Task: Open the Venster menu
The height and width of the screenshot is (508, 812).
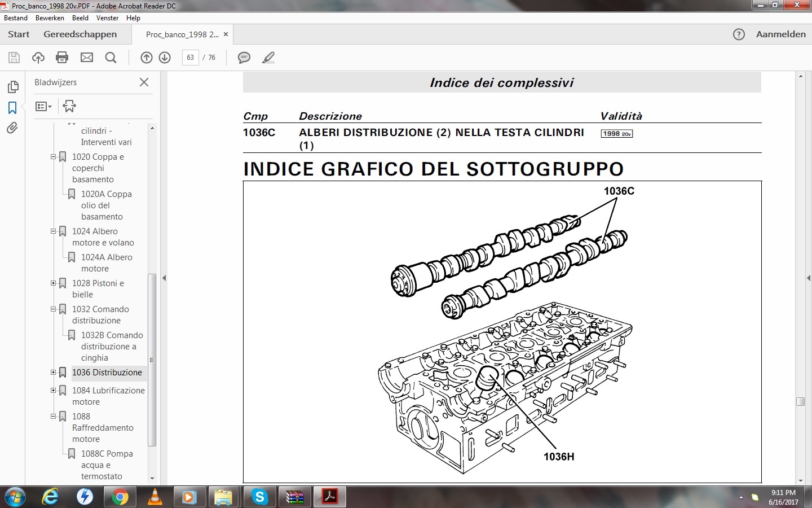Action: [x=107, y=18]
